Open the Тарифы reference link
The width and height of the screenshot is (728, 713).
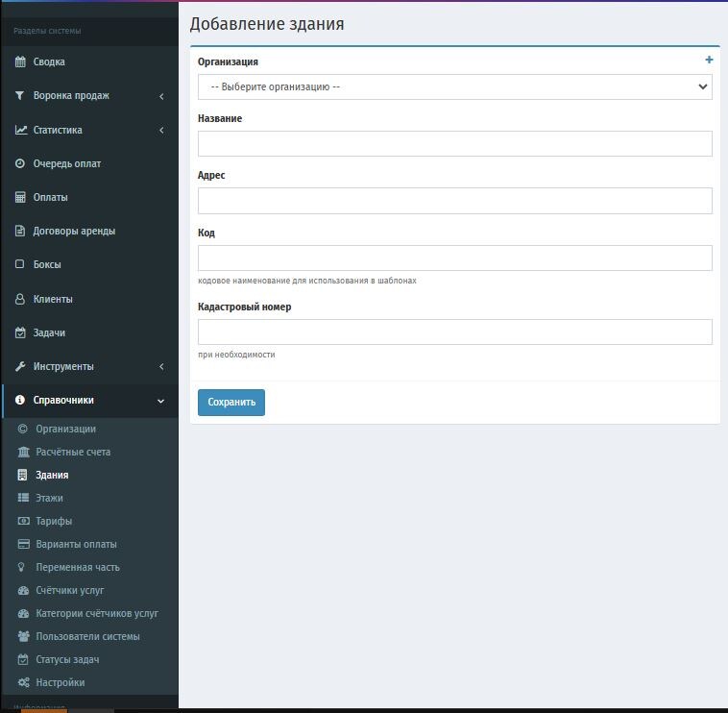coord(54,521)
